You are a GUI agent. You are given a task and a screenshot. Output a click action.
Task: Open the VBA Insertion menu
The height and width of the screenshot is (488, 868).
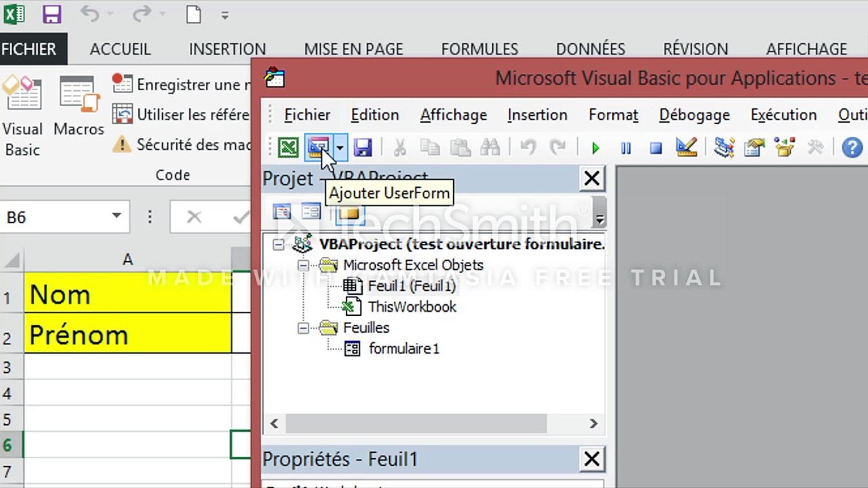click(x=537, y=115)
